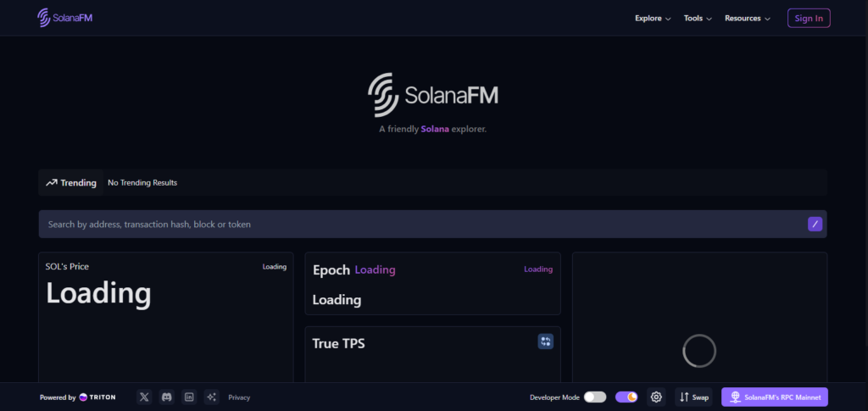Click the 'Epoch' heading text
The width and height of the screenshot is (868, 411).
point(331,270)
